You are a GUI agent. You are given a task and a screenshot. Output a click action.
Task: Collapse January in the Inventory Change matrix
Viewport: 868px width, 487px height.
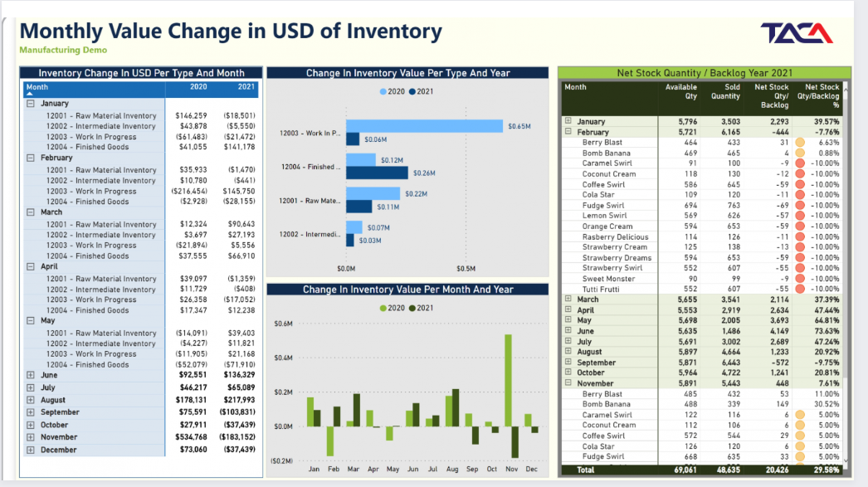(x=31, y=104)
